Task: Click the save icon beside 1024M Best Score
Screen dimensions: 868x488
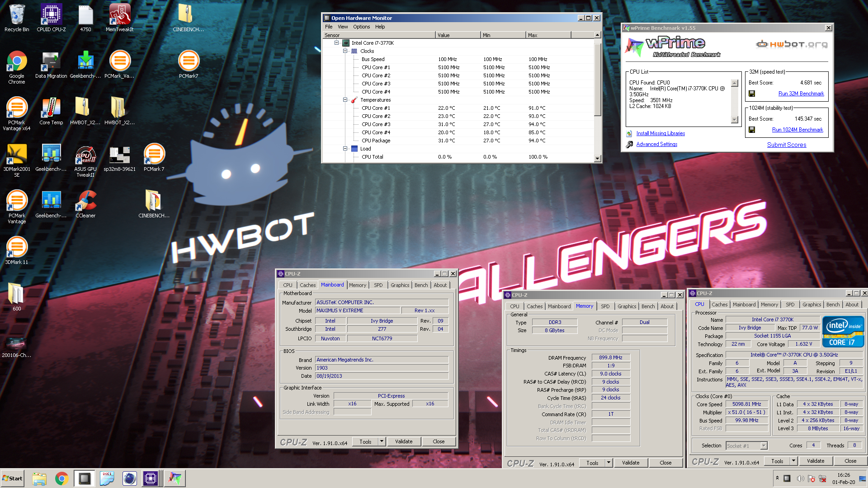Action: pos(752,130)
